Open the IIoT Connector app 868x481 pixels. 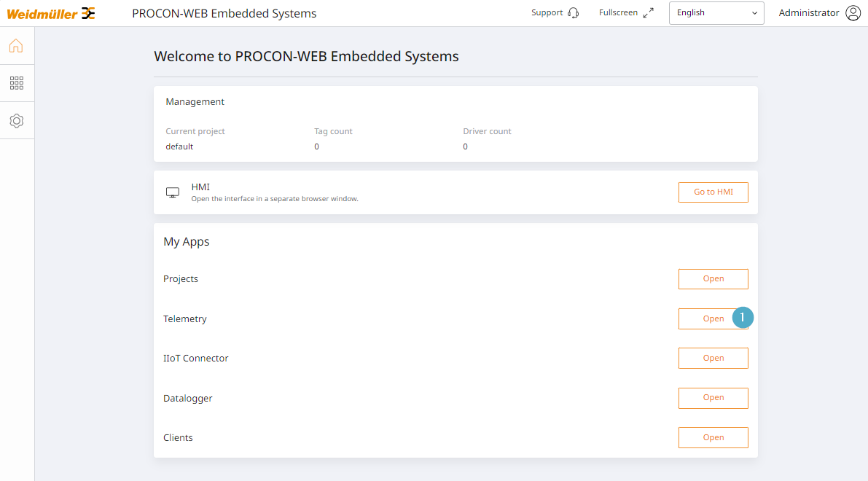[713, 358]
